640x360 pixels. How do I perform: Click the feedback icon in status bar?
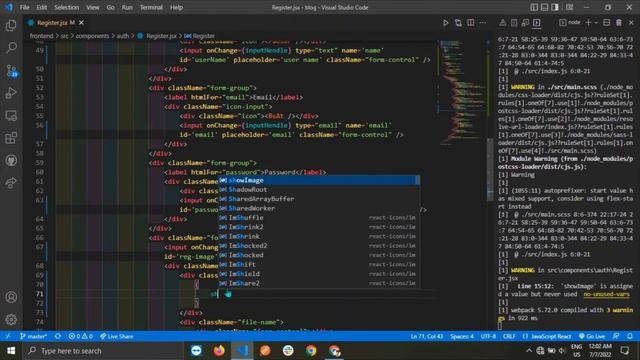pos(616,336)
